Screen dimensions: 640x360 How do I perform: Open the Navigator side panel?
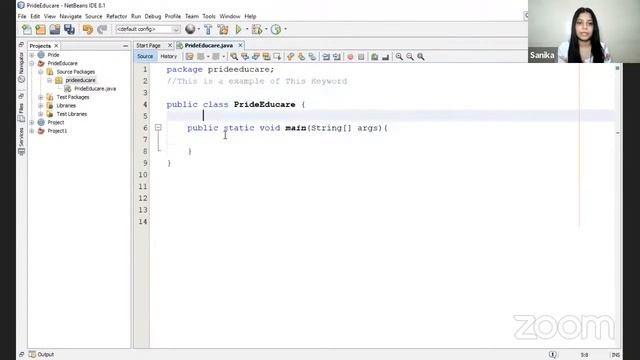click(x=21, y=67)
